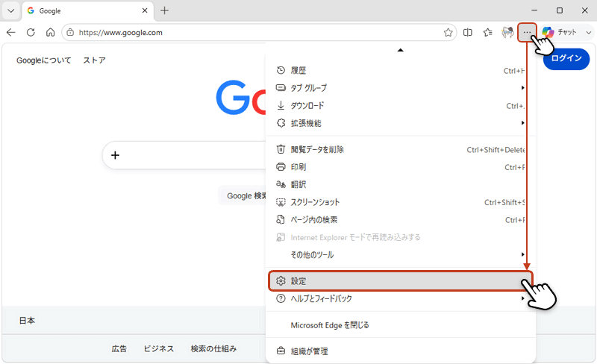Open the tab search dropdown arrow
This screenshot has height=364, width=597.
point(10,10)
